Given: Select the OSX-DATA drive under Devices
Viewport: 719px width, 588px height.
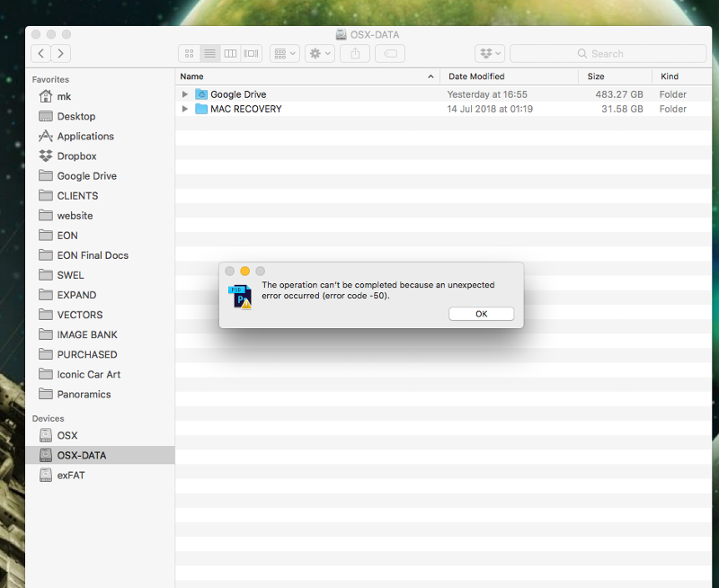Looking at the screenshot, I should [x=100, y=456].
